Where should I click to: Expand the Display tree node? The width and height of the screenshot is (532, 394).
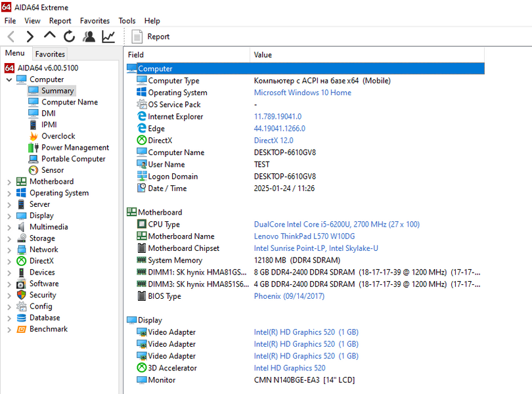pyautogui.click(x=9, y=216)
